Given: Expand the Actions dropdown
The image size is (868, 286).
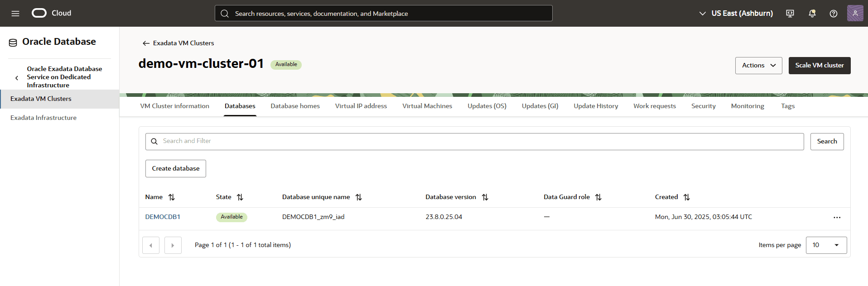Looking at the screenshot, I should pos(758,66).
